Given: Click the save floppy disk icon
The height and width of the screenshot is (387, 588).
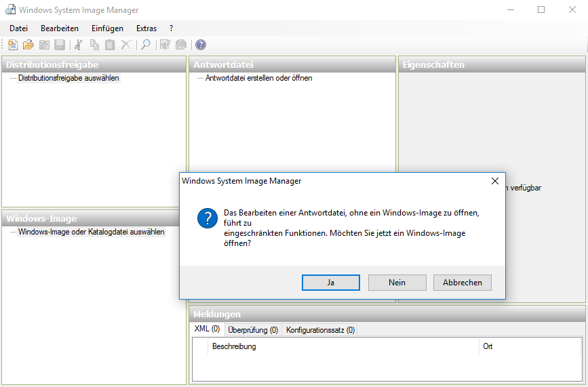Looking at the screenshot, I should coord(60,45).
